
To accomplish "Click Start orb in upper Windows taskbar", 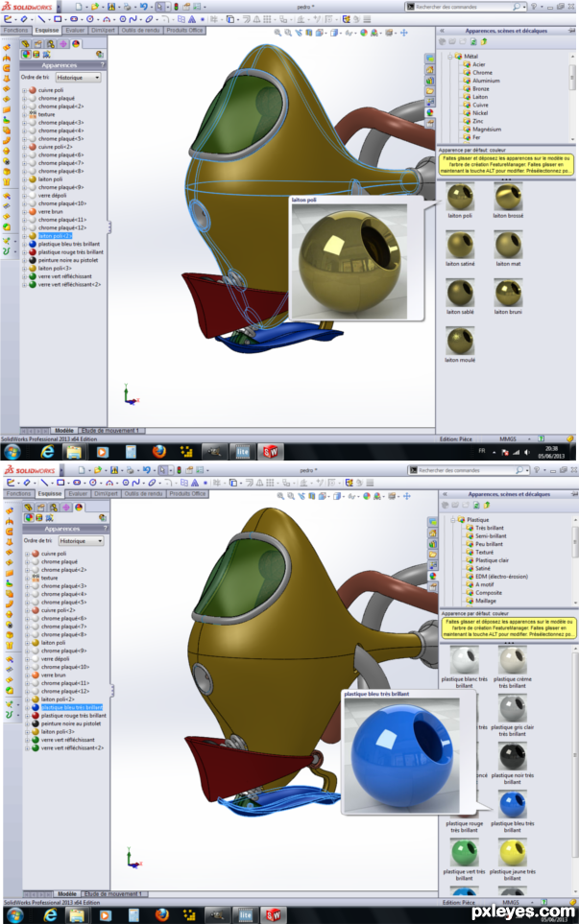I will 12,451.
